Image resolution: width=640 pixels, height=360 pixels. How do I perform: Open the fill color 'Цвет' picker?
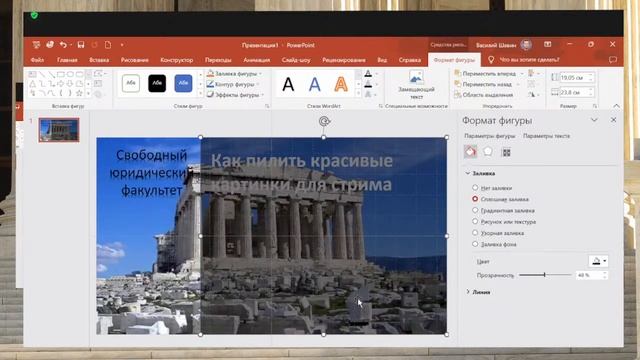tap(598, 261)
